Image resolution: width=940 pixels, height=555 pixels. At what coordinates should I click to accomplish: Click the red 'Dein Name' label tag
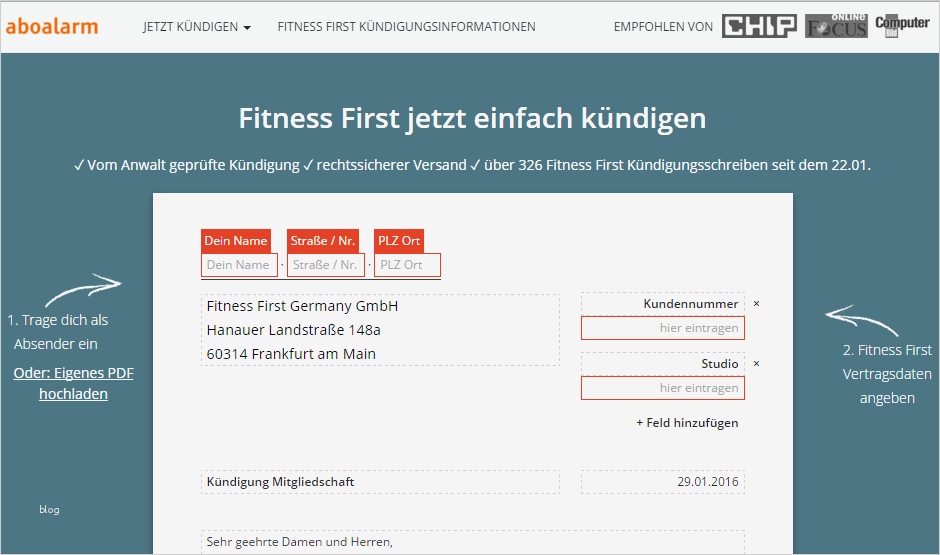236,241
